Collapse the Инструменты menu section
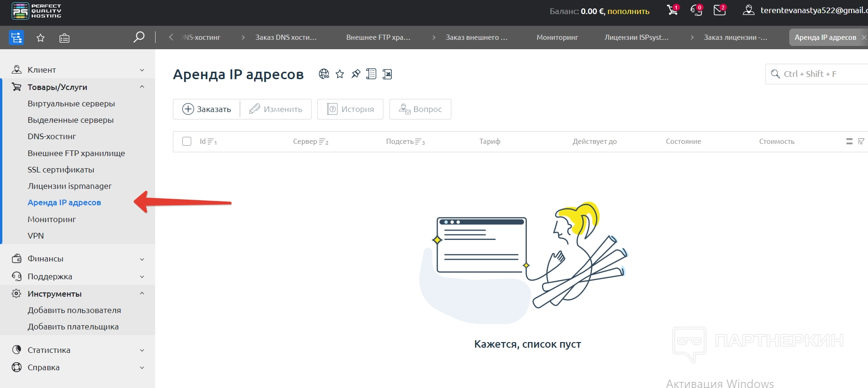The height and width of the screenshot is (388, 868). tap(77, 294)
